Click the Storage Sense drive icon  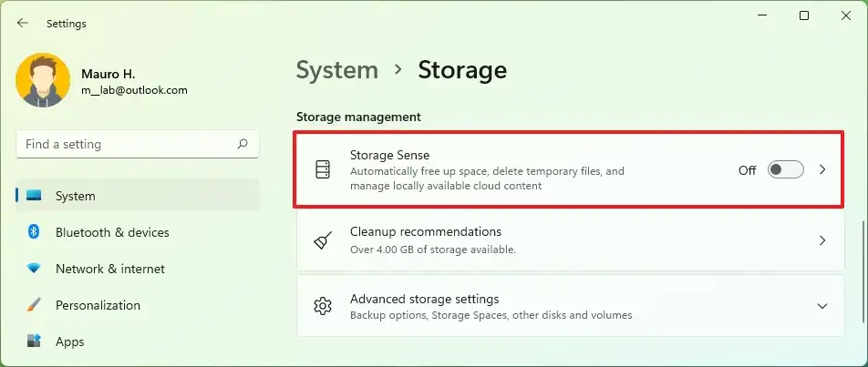(323, 170)
